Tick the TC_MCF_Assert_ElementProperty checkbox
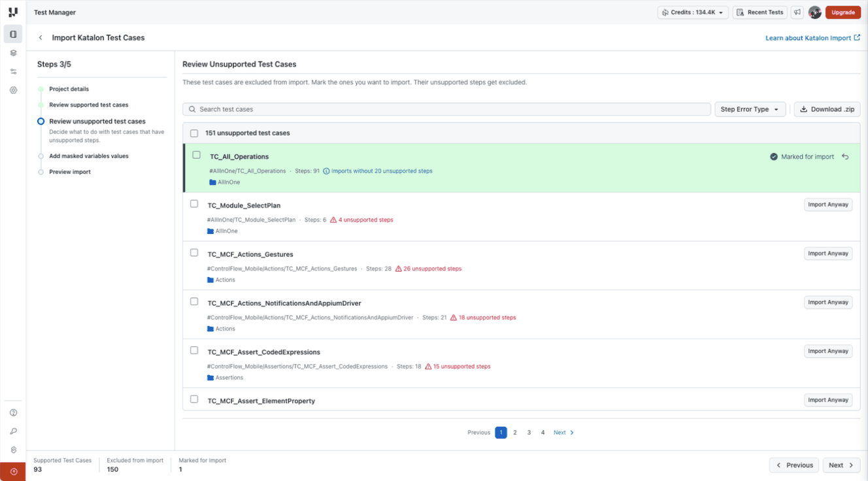 [x=194, y=399]
